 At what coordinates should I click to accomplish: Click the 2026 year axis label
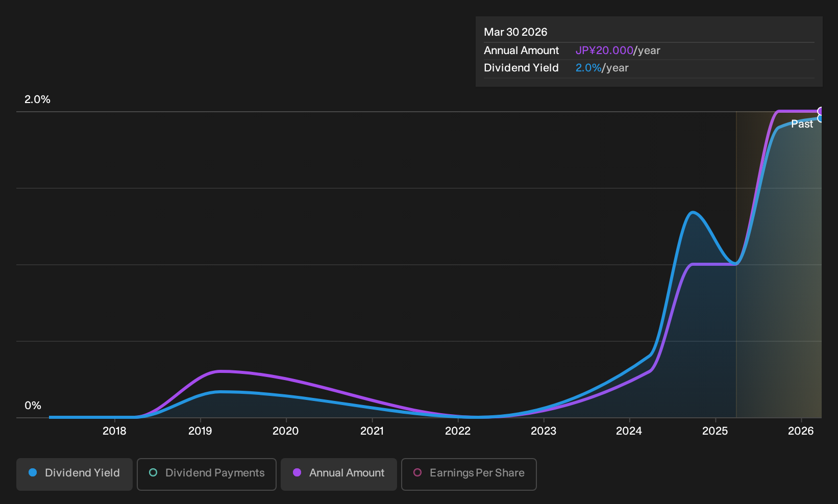pos(801,431)
